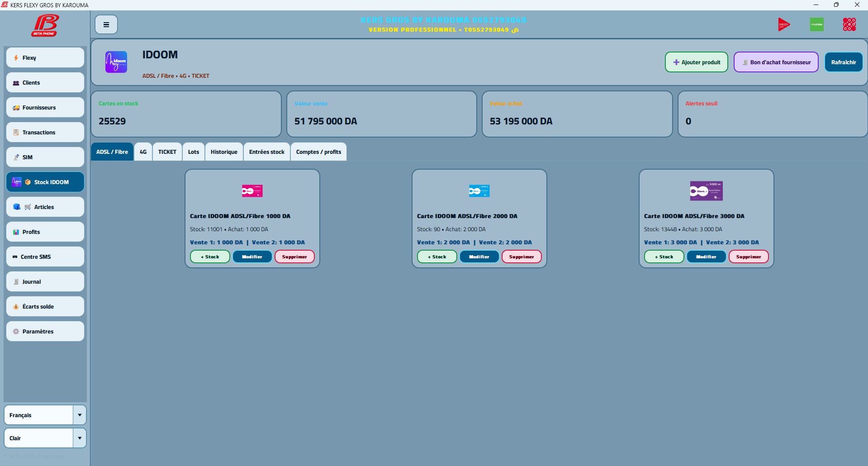Click the IDOOM header logo
Screen dimensions: 868x466
tap(116, 62)
